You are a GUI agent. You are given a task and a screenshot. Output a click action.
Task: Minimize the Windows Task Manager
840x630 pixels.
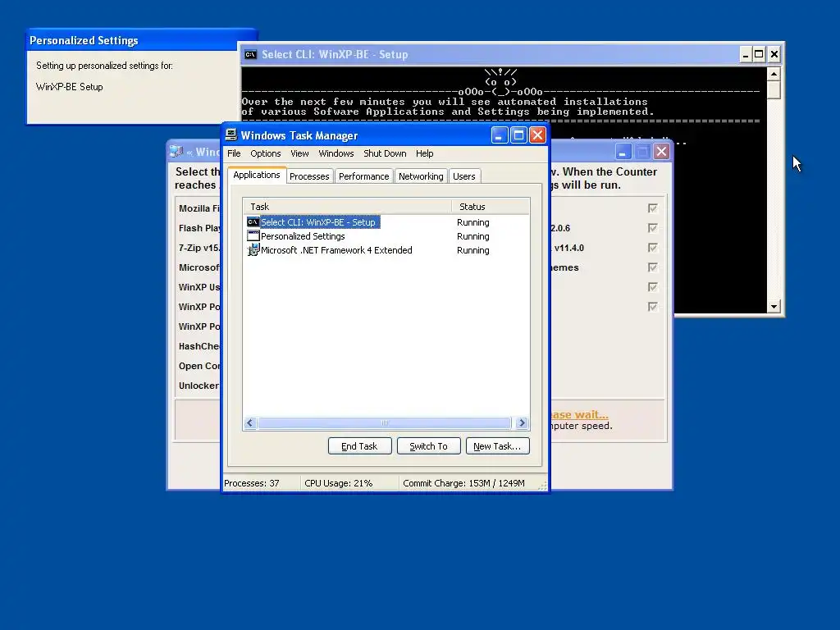pyautogui.click(x=500, y=135)
